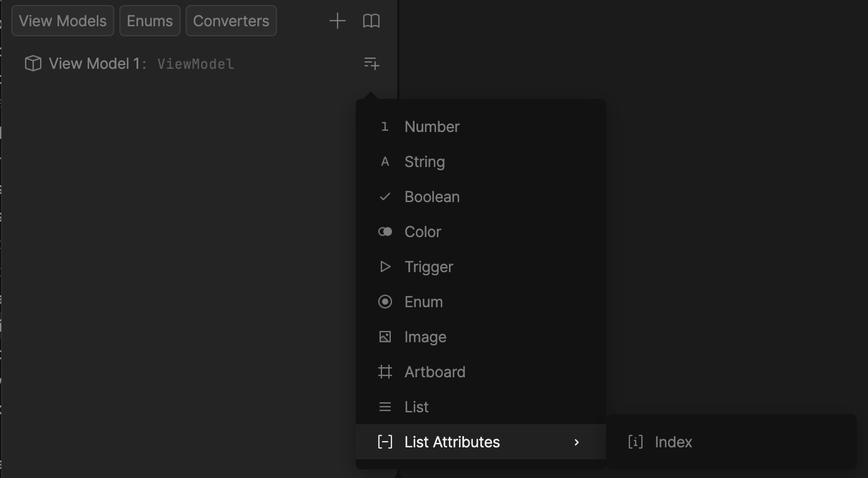Click the add property icon beside View Model 1
The width and height of the screenshot is (868, 478).
click(371, 64)
